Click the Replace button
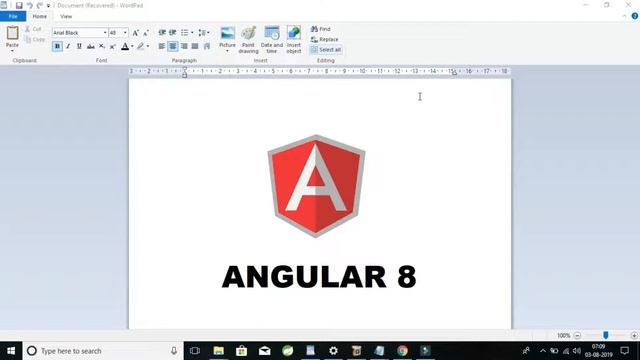Viewport: 640px width, 360px height. (x=324, y=39)
